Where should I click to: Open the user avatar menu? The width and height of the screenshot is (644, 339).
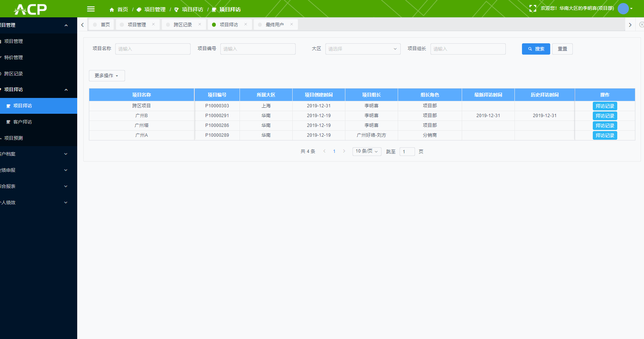(623, 8)
